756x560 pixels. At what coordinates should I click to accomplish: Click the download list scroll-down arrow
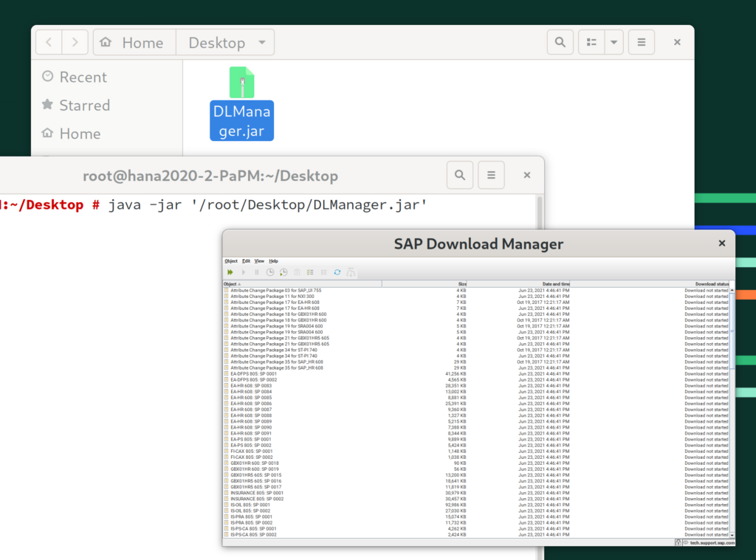[732, 534]
